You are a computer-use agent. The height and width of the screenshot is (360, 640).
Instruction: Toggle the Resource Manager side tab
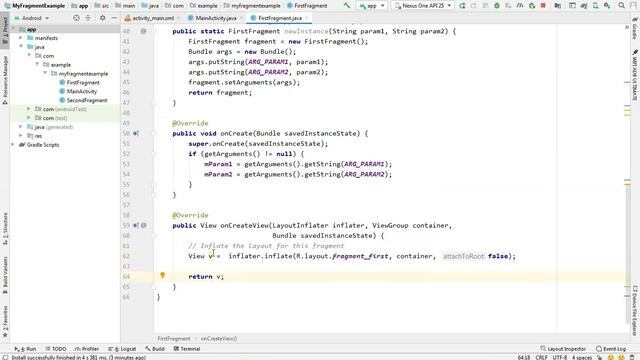(x=5, y=80)
